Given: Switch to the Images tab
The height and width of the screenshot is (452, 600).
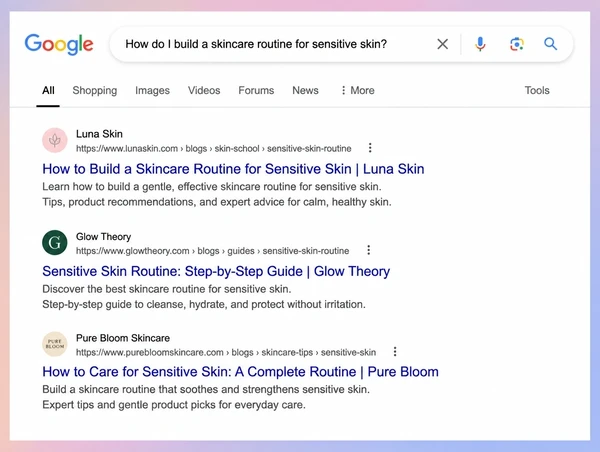Looking at the screenshot, I should coord(152,90).
